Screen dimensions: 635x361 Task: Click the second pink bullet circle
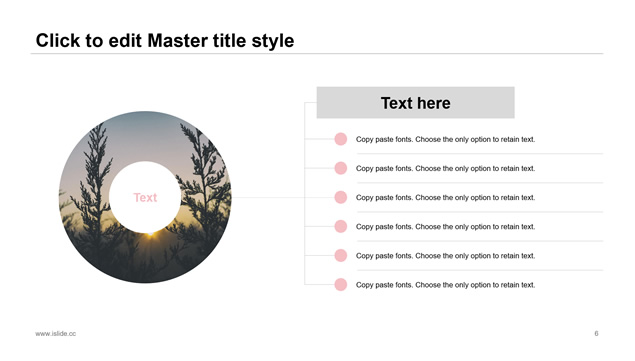[341, 168]
